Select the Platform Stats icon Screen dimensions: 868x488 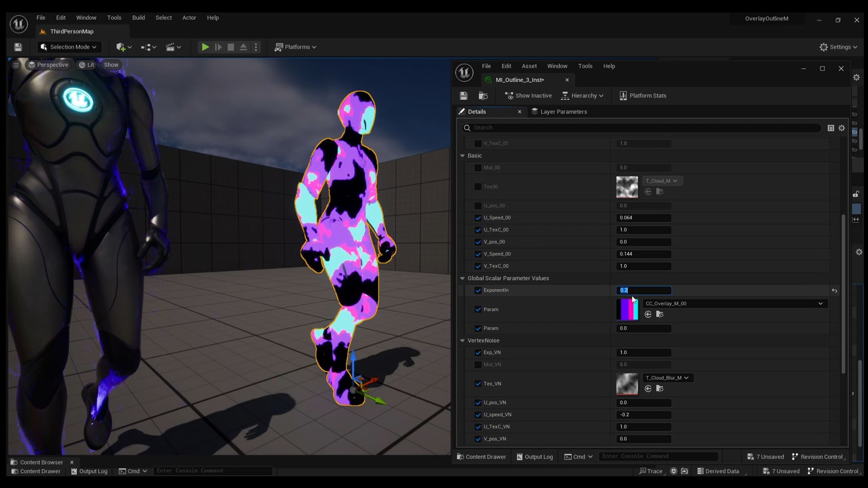[x=623, y=95]
